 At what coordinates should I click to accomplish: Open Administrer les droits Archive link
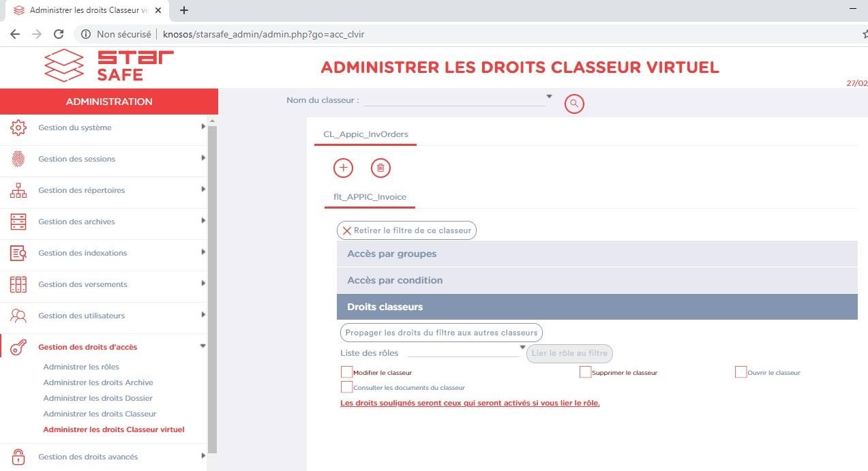coord(98,382)
